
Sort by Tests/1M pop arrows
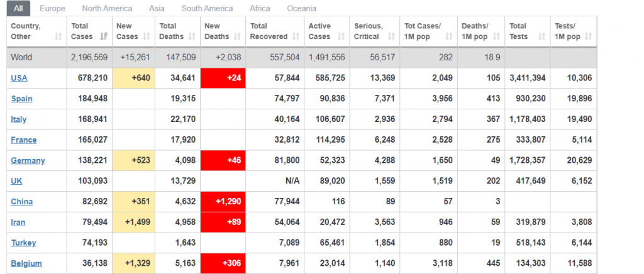587,36
